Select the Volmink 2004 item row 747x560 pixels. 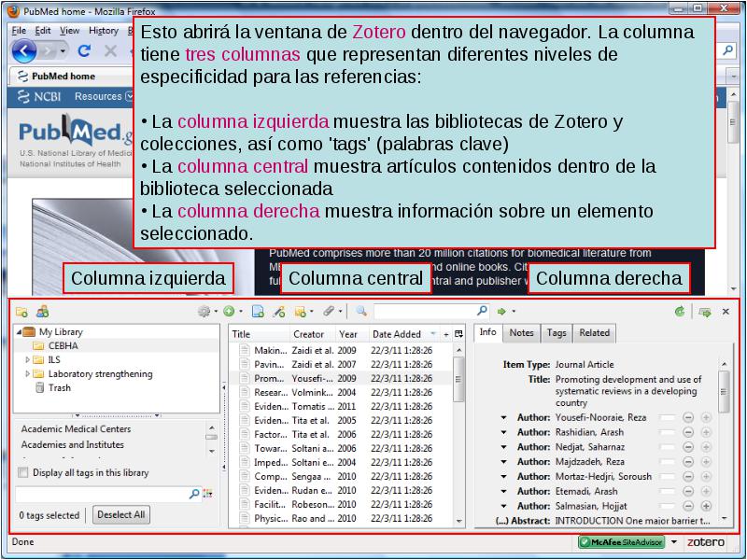click(340, 392)
